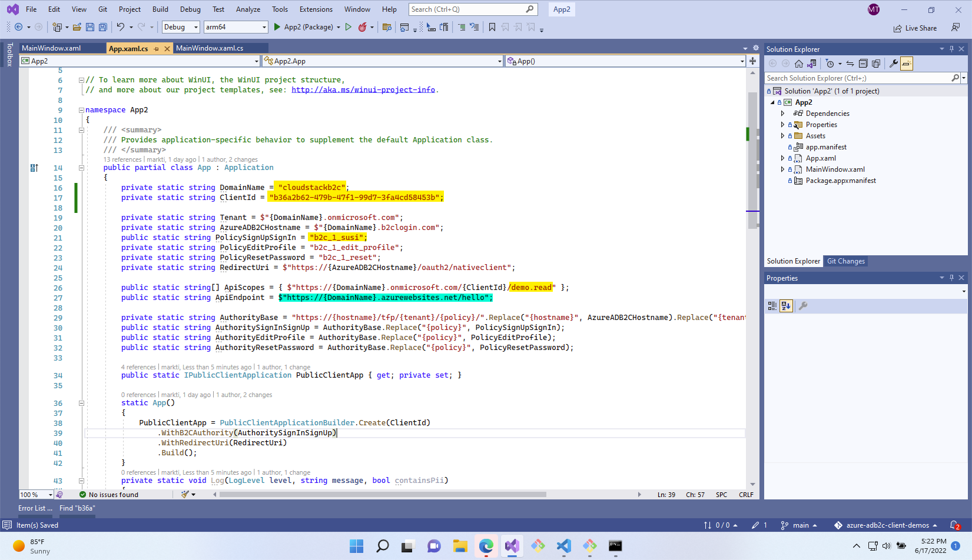This screenshot has width=972, height=560.
Task: Click the Search Solution Explorer field
Action: coord(861,78)
